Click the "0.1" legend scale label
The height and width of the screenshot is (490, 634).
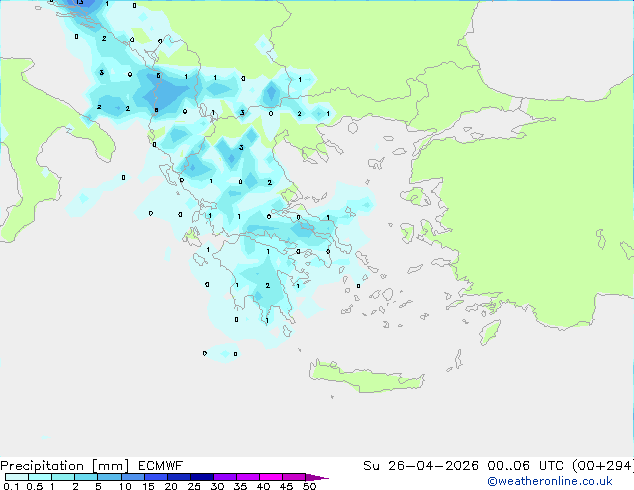[11, 486]
